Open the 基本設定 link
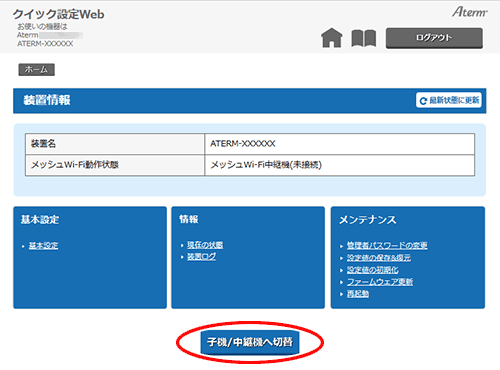 click(x=43, y=246)
